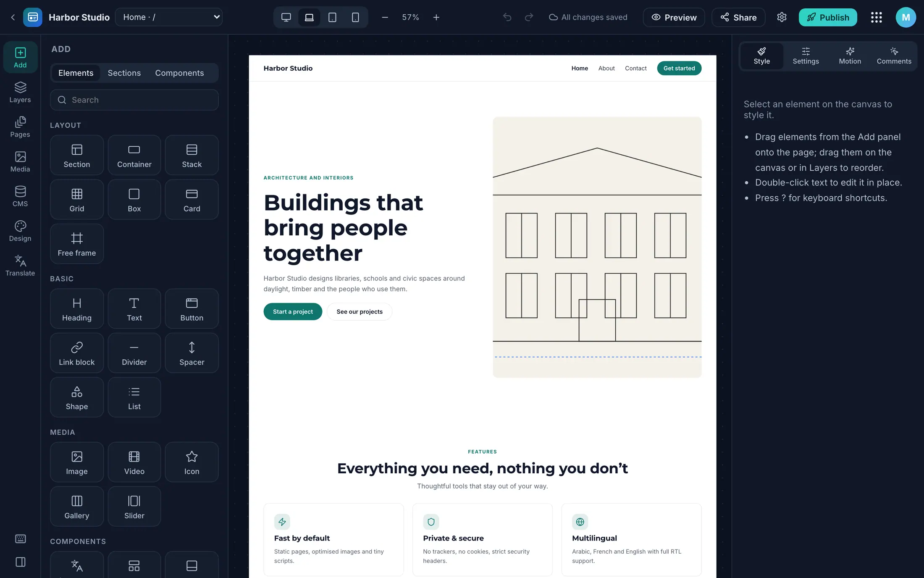Zoom out with the minus button
The width and height of the screenshot is (924, 578).
click(385, 17)
